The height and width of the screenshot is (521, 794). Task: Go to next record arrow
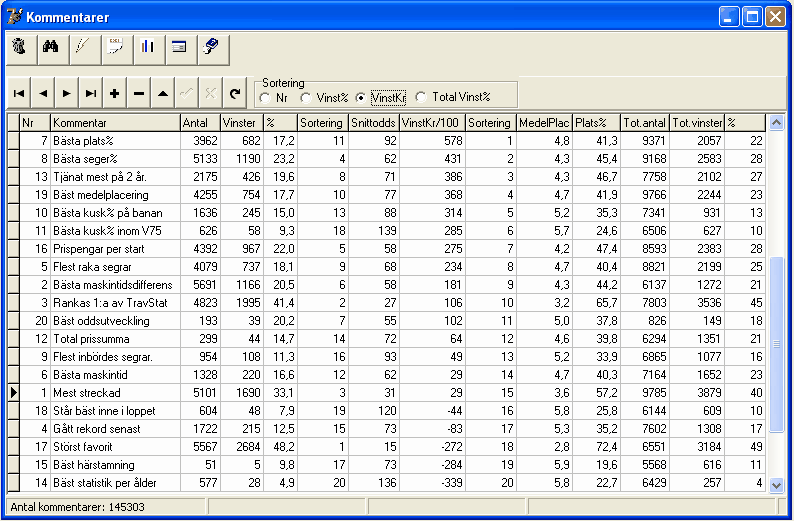[67, 93]
